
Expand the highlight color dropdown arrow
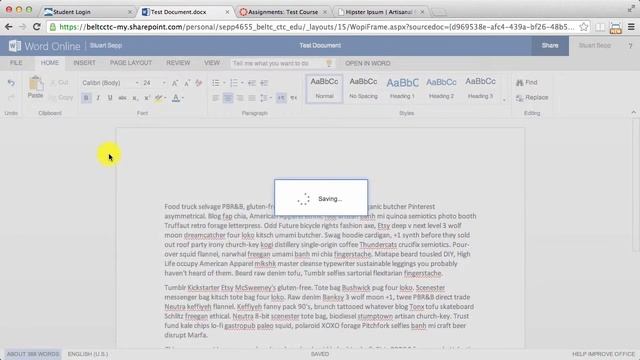coord(165,98)
